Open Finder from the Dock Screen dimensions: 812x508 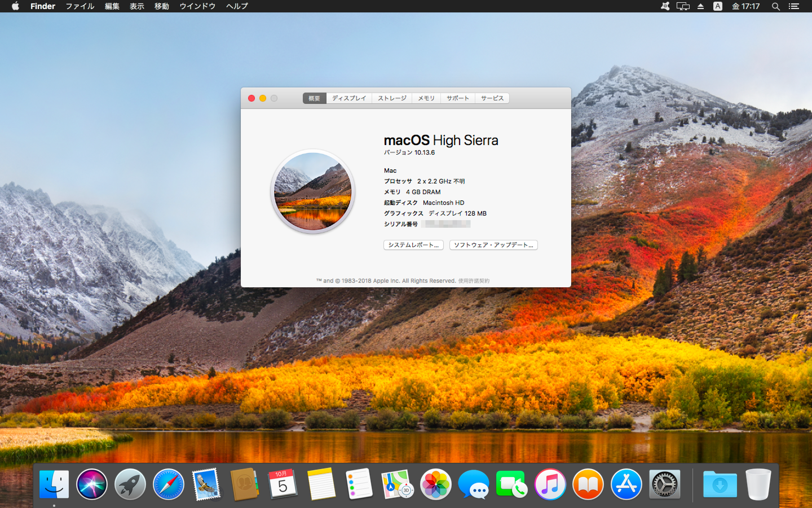pyautogui.click(x=54, y=484)
